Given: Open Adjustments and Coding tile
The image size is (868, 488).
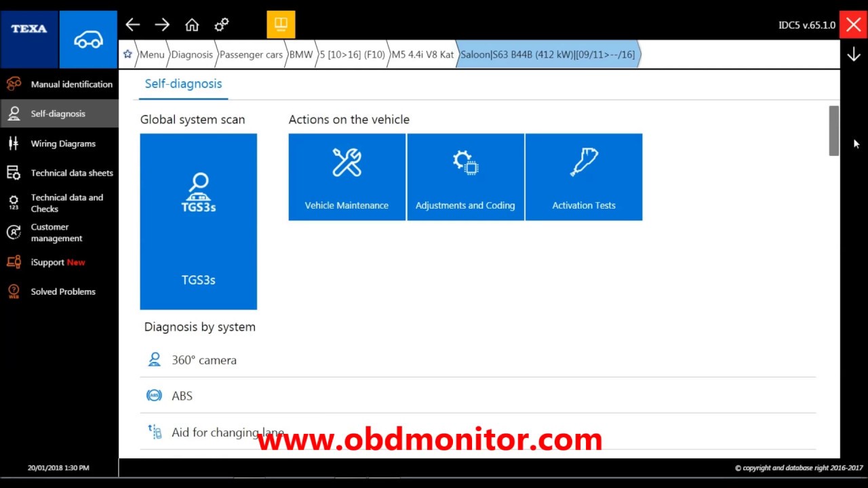Looking at the screenshot, I should 465,177.
